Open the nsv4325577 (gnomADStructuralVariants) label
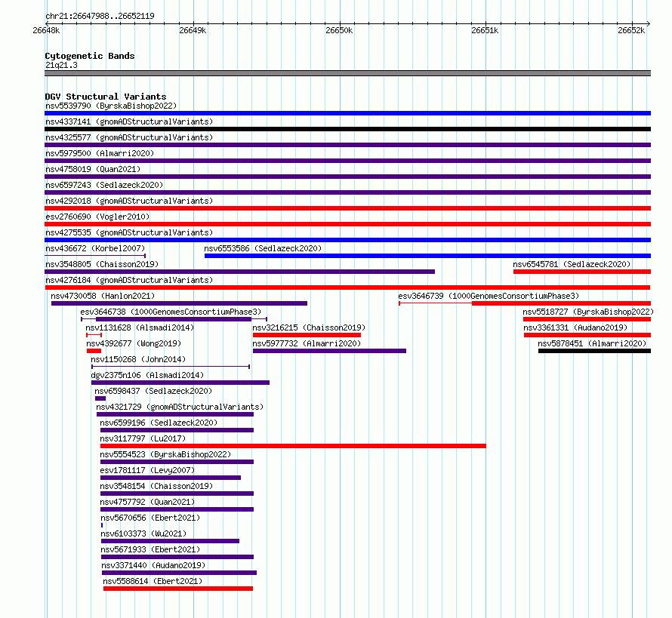672x618 pixels. [129, 137]
